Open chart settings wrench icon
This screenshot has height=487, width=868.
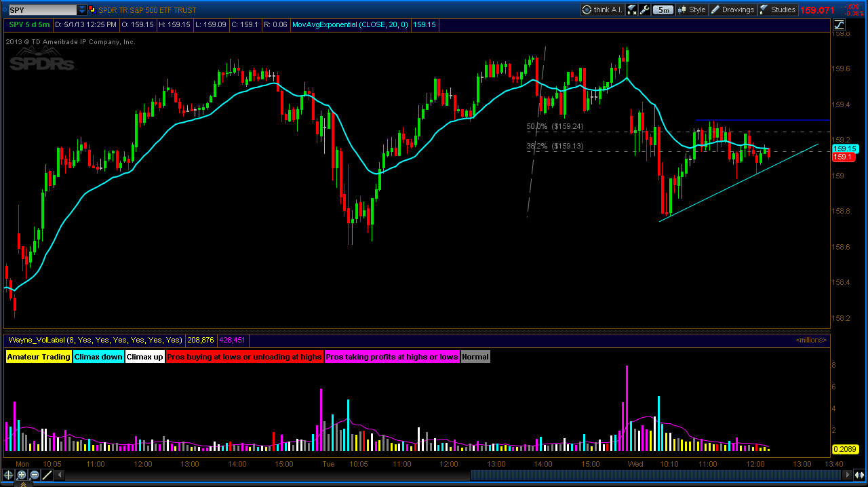(645, 9)
